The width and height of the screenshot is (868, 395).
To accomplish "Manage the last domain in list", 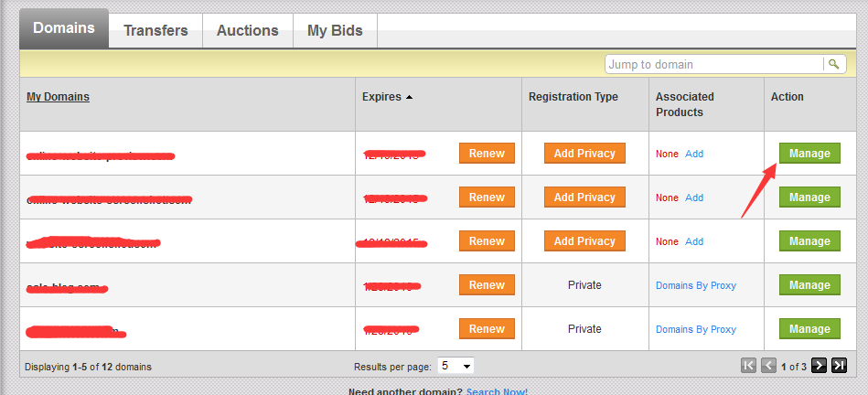I will tap(809, 328).
